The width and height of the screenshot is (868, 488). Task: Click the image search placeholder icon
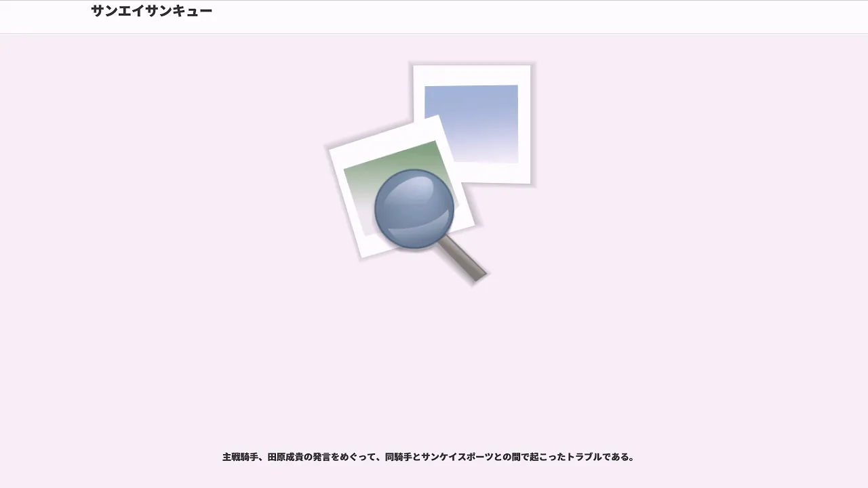431,174
